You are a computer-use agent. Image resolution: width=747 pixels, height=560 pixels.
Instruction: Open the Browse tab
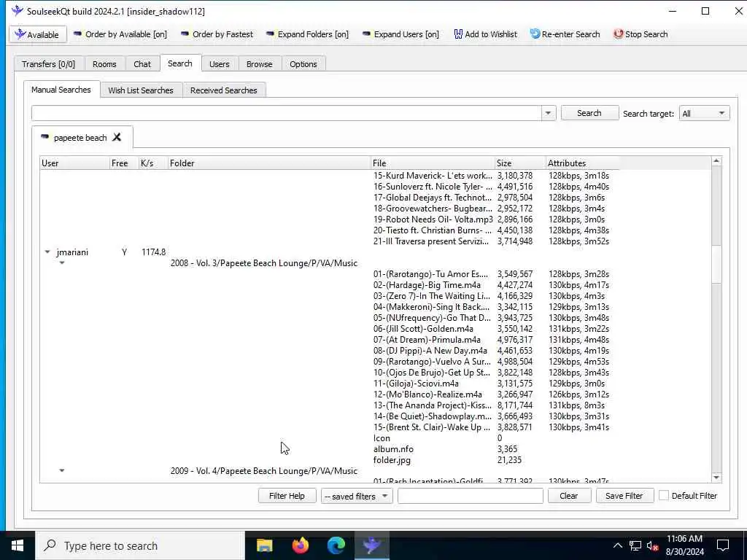259,64
